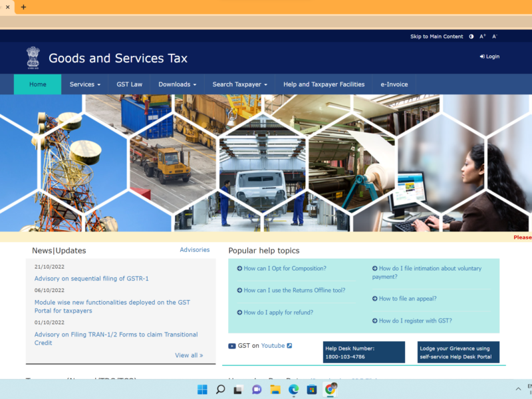Decrease font size with A- icon
Screen dimensions: 532x399
pyautogui.click(x=494, y=37)
